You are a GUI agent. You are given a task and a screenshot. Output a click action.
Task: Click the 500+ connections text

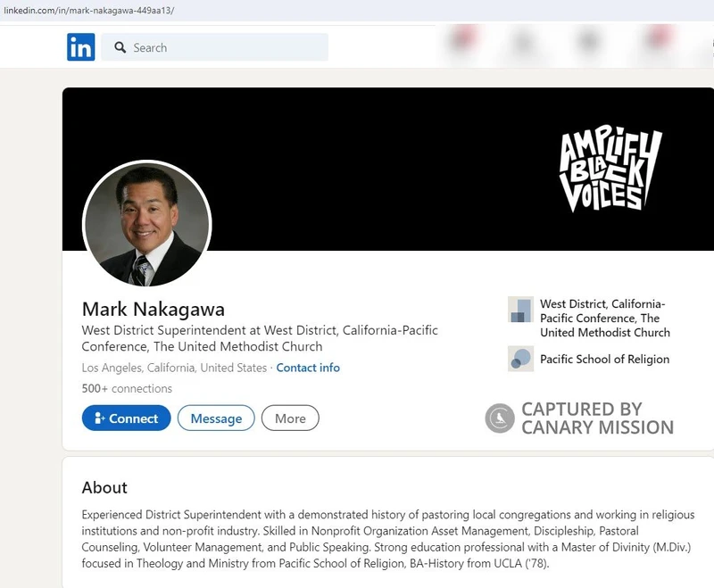point(127,389)
